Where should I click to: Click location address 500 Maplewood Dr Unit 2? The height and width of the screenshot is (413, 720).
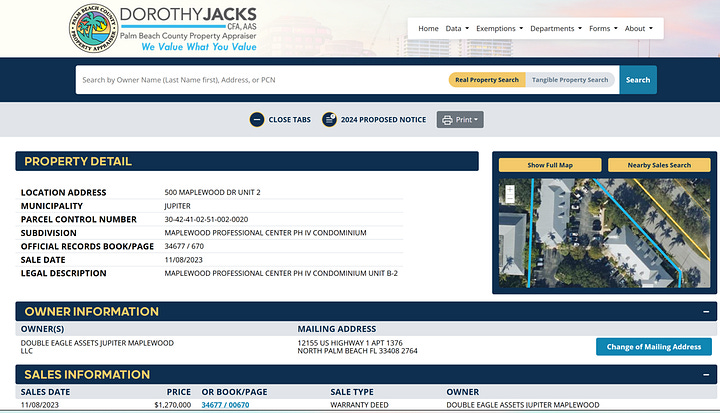(x=212, y=192)
